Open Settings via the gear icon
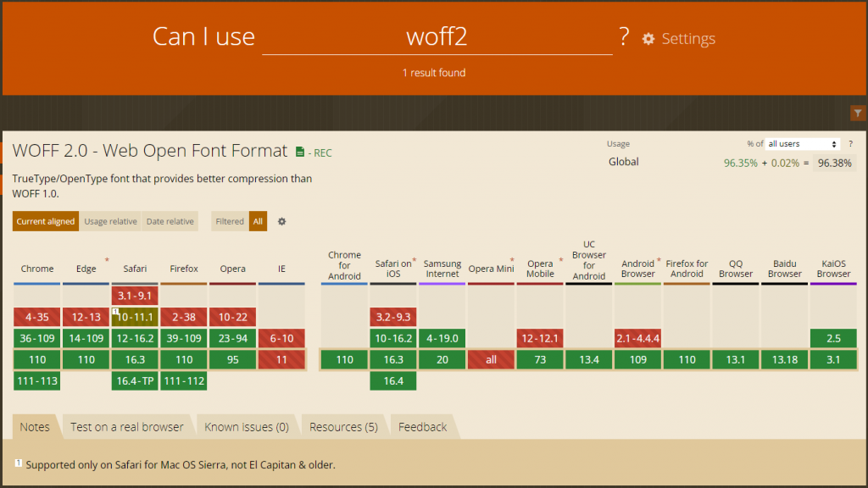The width and height of the screenshot is (868, 488). [x=648, y=39]
